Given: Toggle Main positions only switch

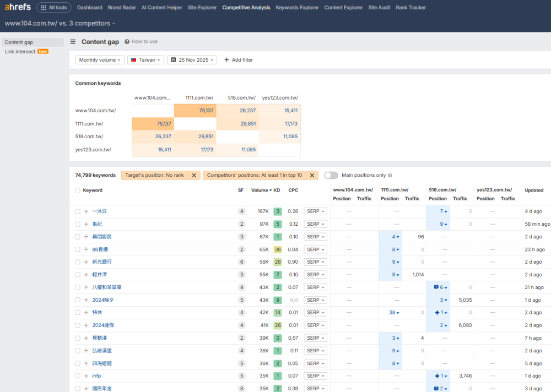Looking at the screenshot, I should (331, 175).
